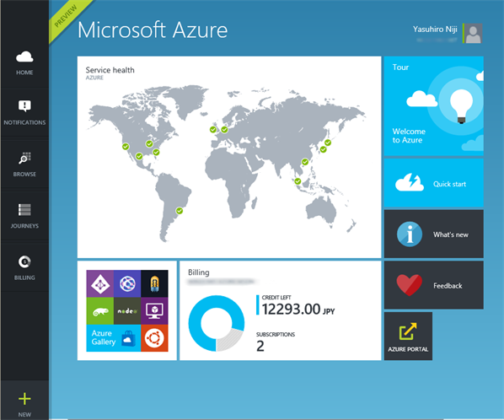Click the billing credit donut chart
This screenshot has width=504, height=420.
[x=217, y=323]
